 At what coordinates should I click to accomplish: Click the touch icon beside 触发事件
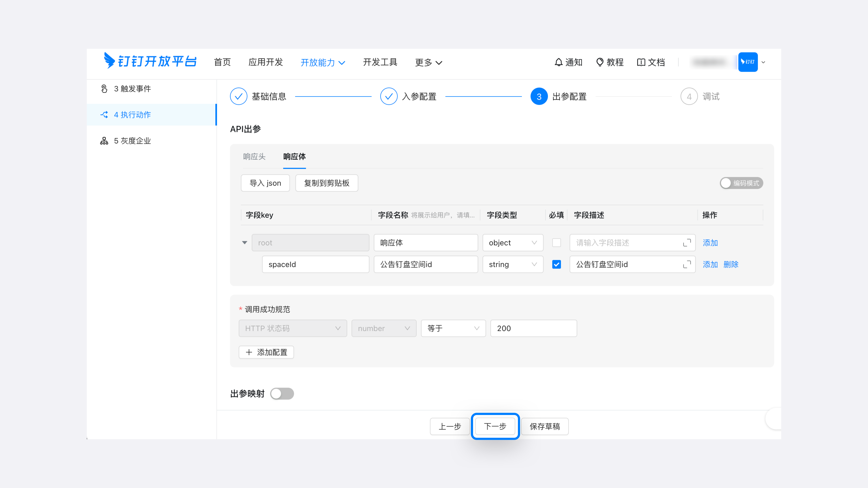click(x=104, y=89)
